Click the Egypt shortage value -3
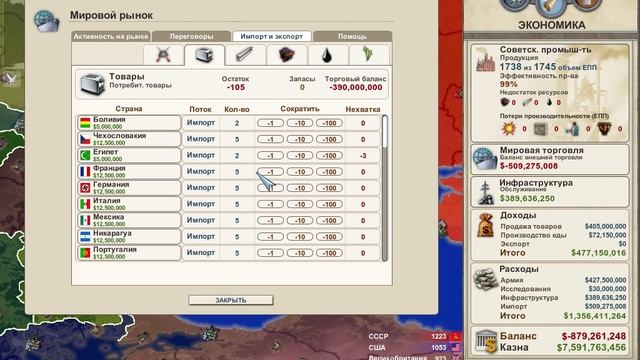The height and width of the screenshot is (360, 640). pos(363,156)
